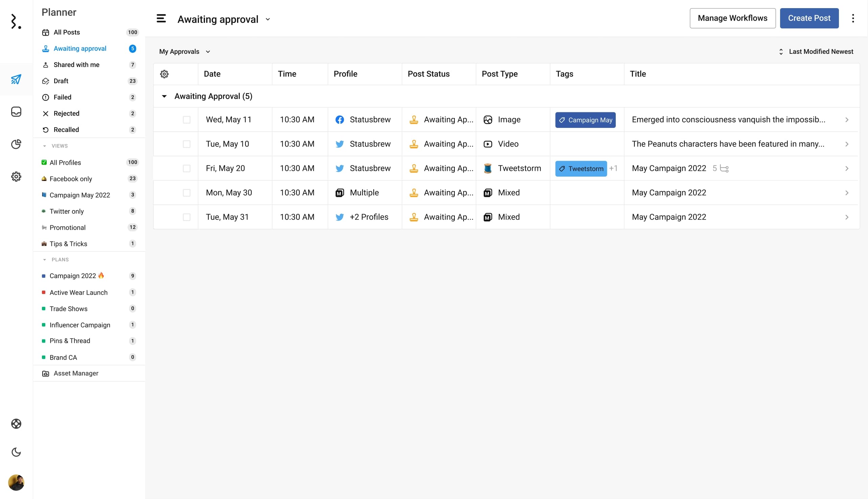Viewport: 868px width, 499px height.
Task: Open the Publish paper-plane sidebar icon
Action: coord(16,79)
